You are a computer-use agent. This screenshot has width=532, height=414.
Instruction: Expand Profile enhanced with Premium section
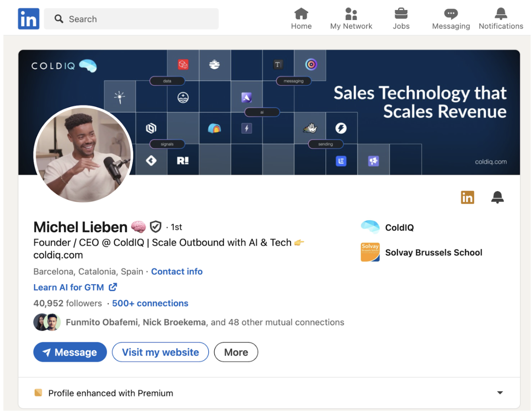click(x=500, y=393)
